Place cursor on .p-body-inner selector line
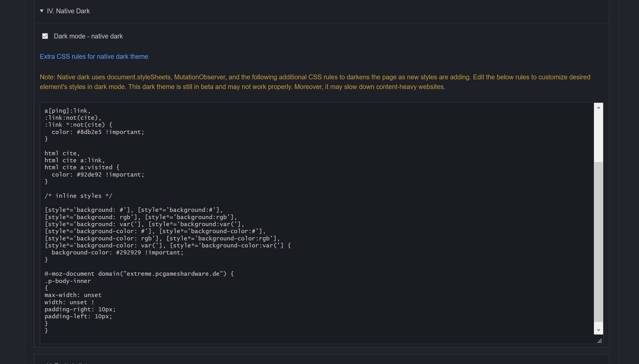The width and height of the screenshot is (639, 364). (68, 281)
